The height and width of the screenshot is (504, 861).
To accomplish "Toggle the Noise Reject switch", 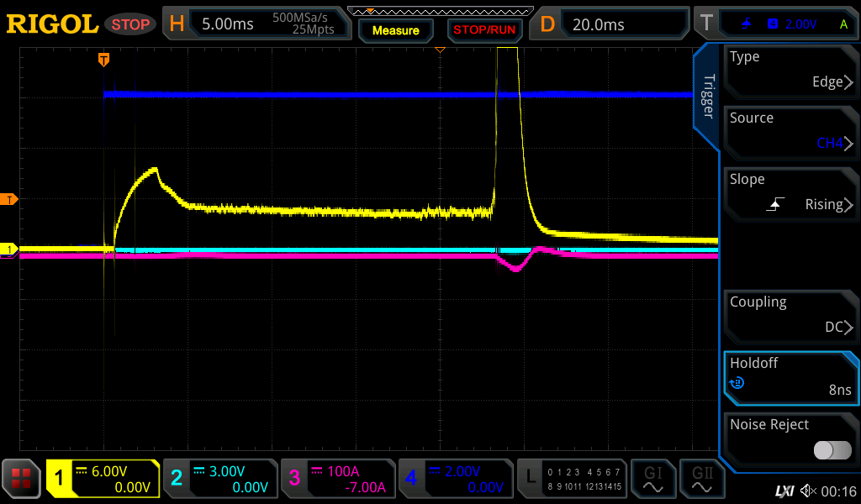I will [x=832, y=450].
